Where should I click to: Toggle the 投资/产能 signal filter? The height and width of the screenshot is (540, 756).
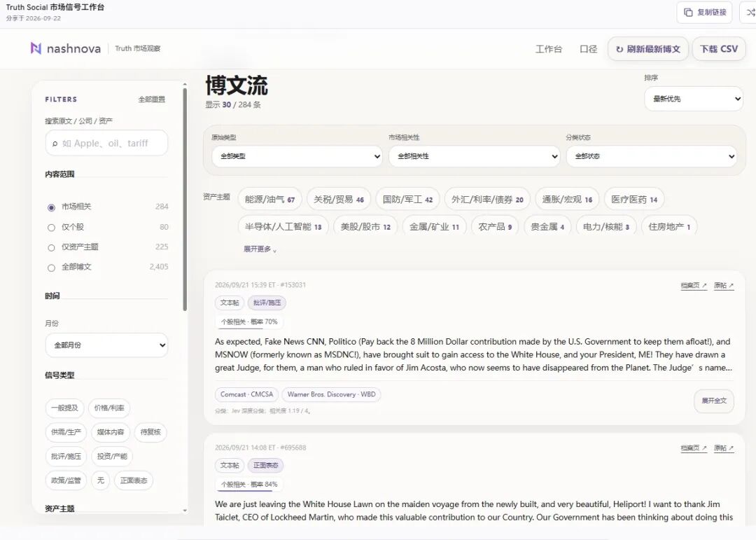point(112,456)
